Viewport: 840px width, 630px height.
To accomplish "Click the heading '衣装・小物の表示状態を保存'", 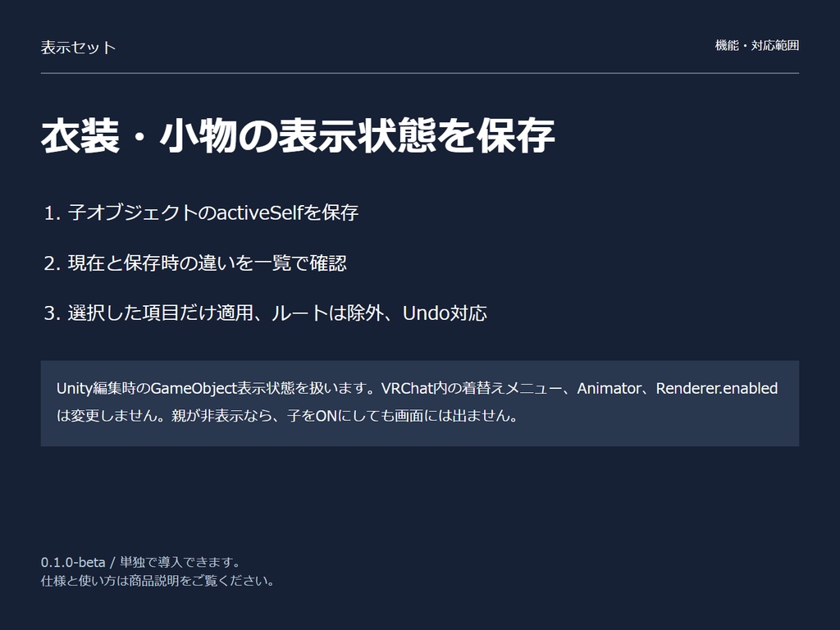I will pos(298,135).
